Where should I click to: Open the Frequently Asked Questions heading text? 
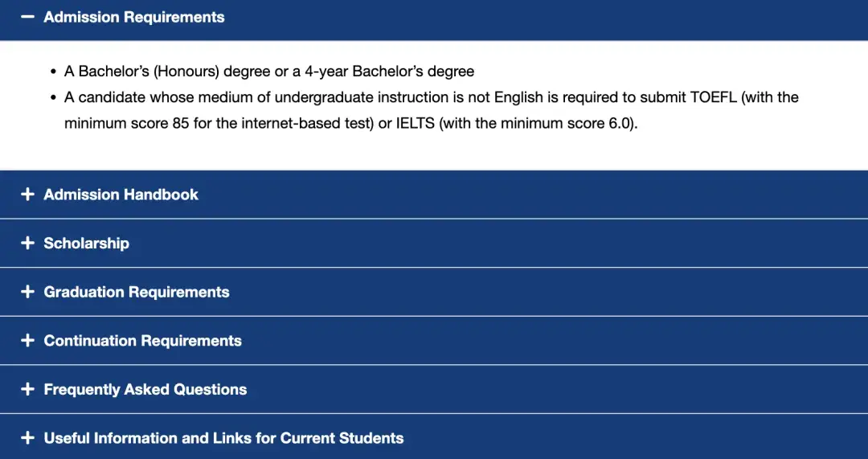pyautogui.click(x=145, y=389)
